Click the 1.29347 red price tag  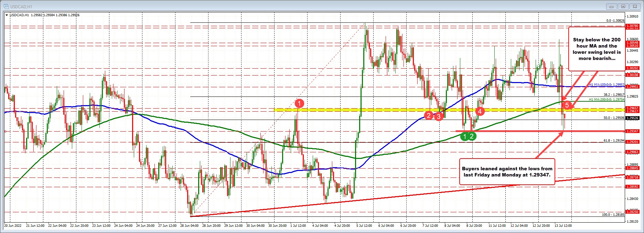pos(632,131)
